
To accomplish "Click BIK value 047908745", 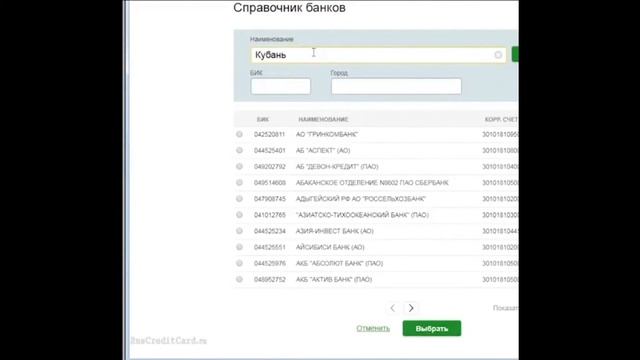I will click(x=269, y=199).
